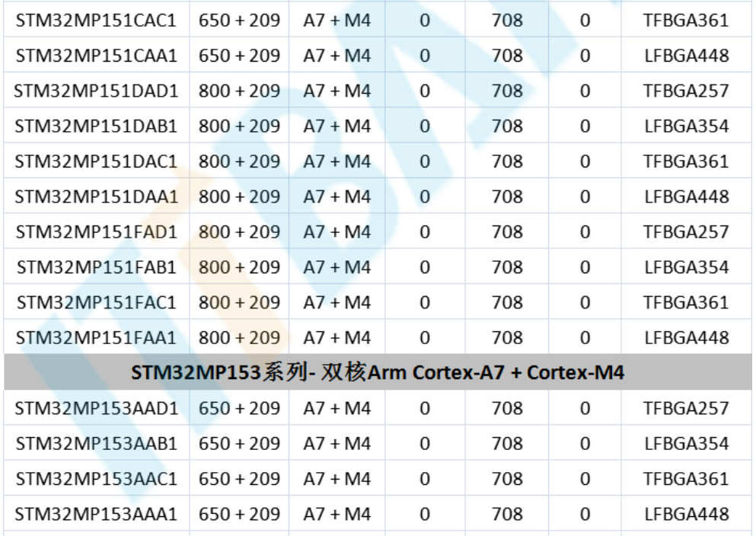Screen dimensions: 756x536
Task: Select the STM32MP153AAA1 part number cell
Action: click(x=97, y=514)
